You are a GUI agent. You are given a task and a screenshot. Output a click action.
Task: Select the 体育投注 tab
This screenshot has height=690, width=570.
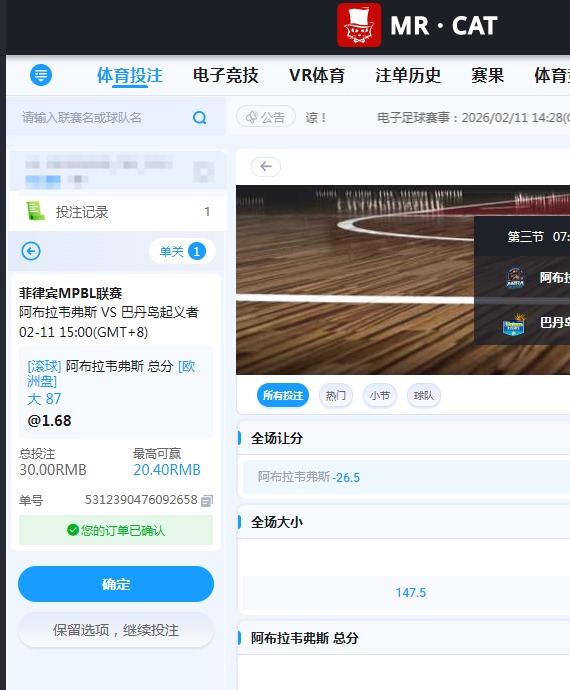(x=130, y=76)
